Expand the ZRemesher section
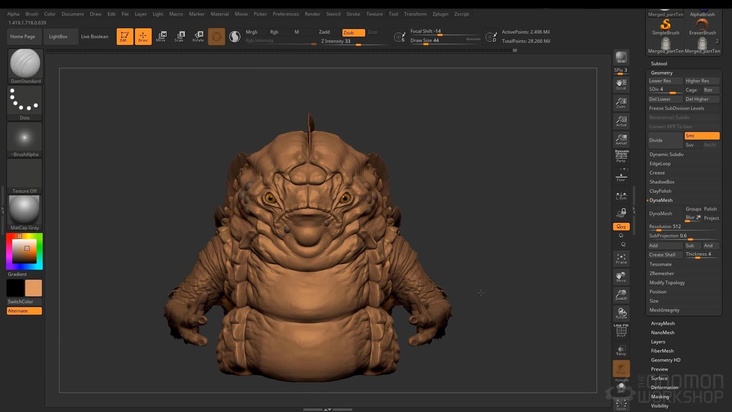 click(662, 273)
